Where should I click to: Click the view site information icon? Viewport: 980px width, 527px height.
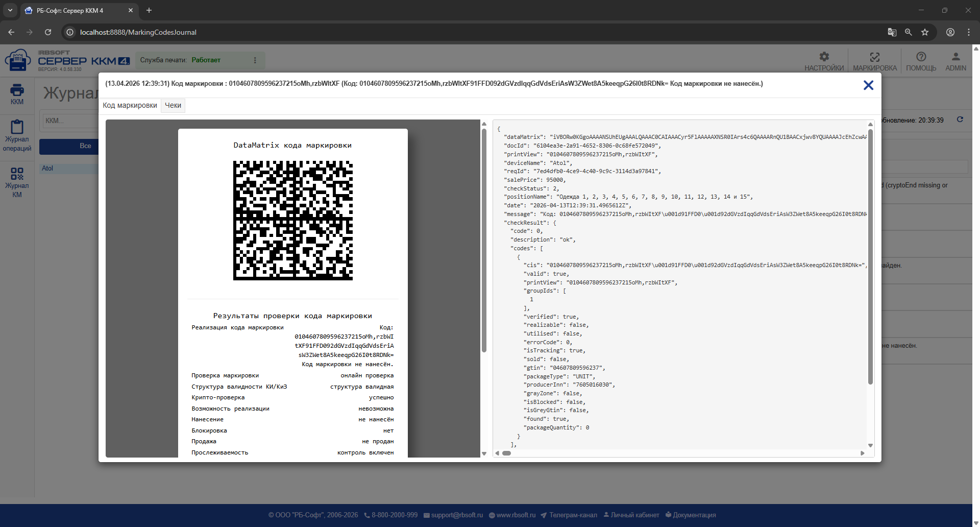(70, 32)
